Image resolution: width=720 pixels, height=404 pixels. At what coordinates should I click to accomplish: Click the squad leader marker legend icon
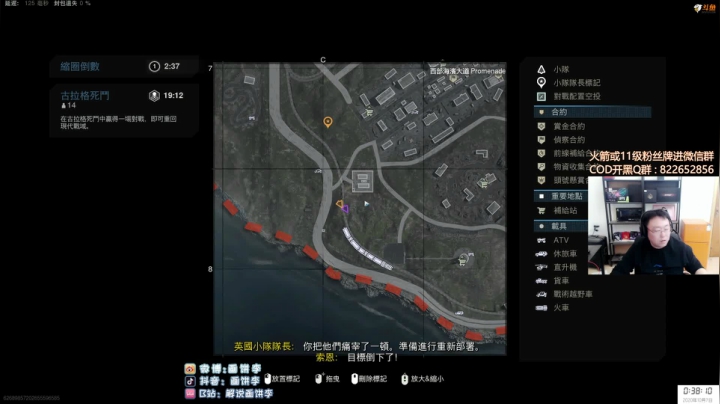[x=541, y=83]
